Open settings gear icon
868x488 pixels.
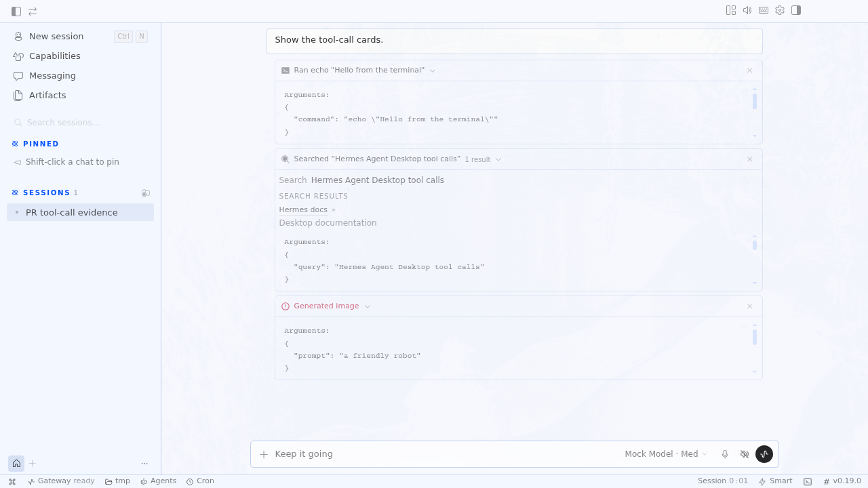(780, 10)
